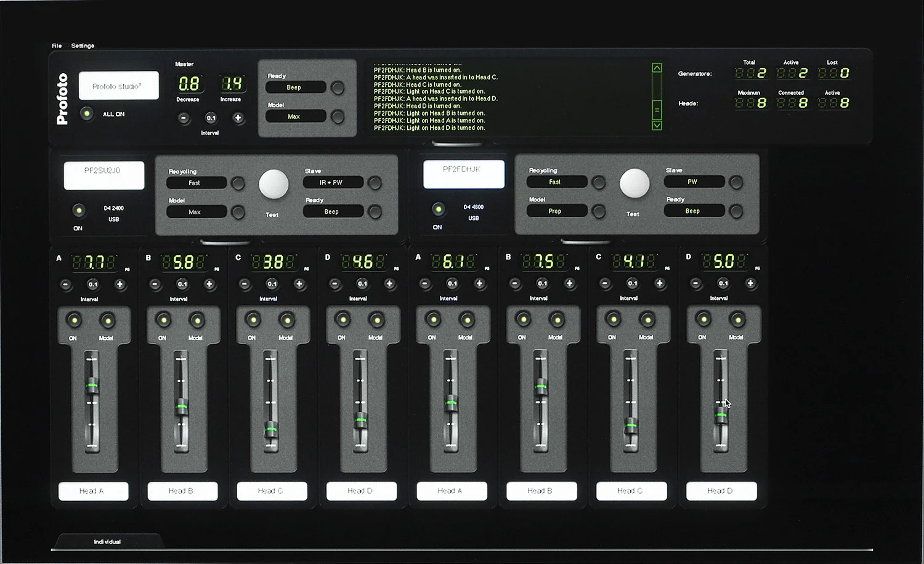Decrease power on 7.7 Head A channel
The height and width of the screenshot is (564, 924).
[65, 284]
